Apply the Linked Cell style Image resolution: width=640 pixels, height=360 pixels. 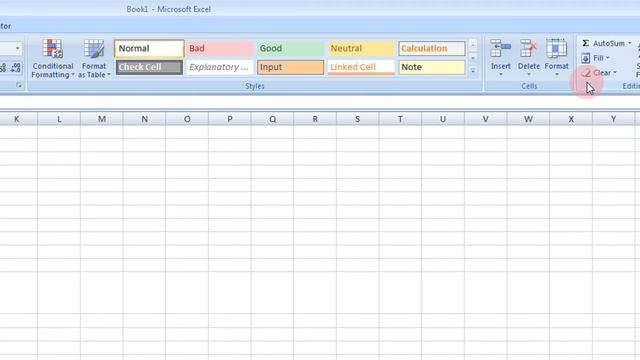click(x=361, y=67)
